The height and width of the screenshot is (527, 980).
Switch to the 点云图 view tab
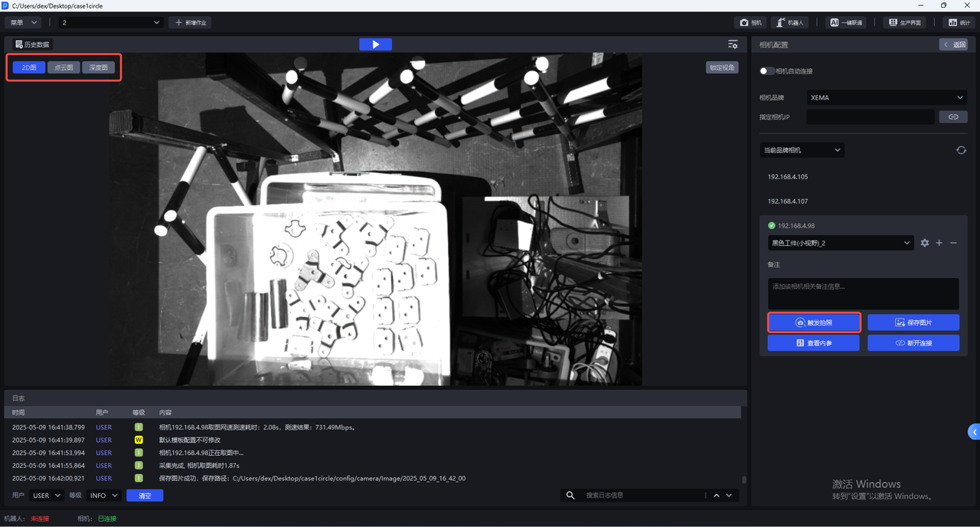[64, 67]
